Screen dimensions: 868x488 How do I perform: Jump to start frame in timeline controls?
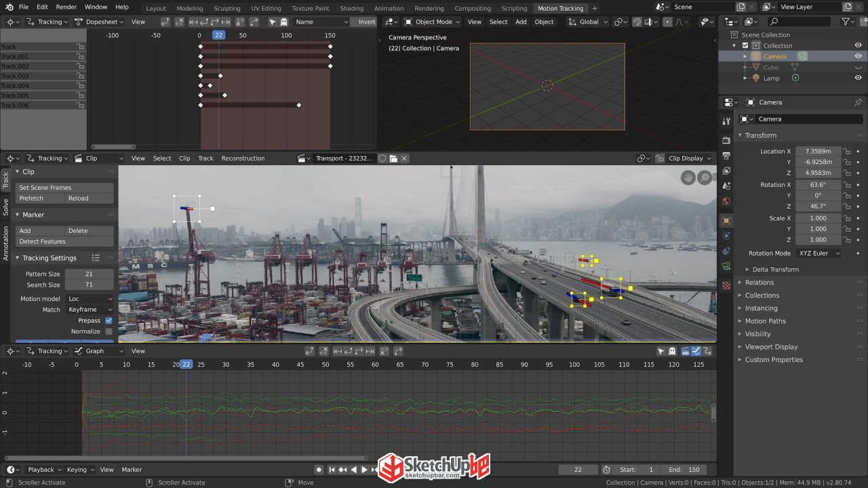332,470
